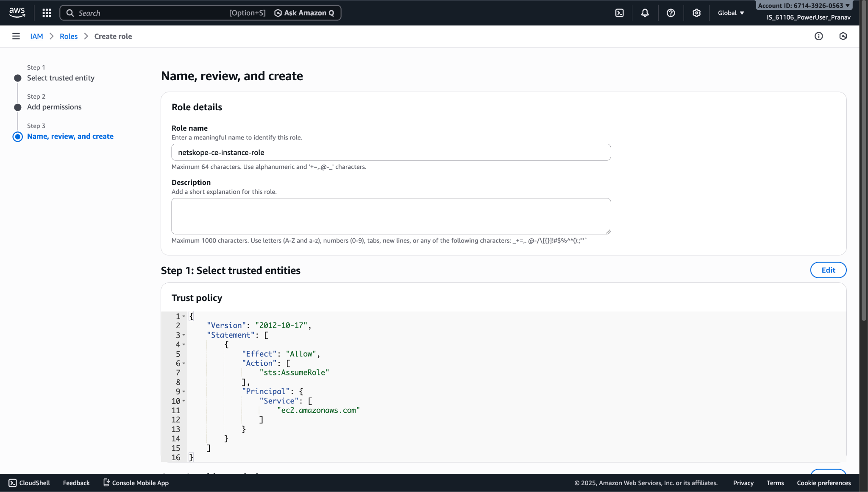Click the "ec2.amazonaws.com" service value

click(x=318, y=411)
